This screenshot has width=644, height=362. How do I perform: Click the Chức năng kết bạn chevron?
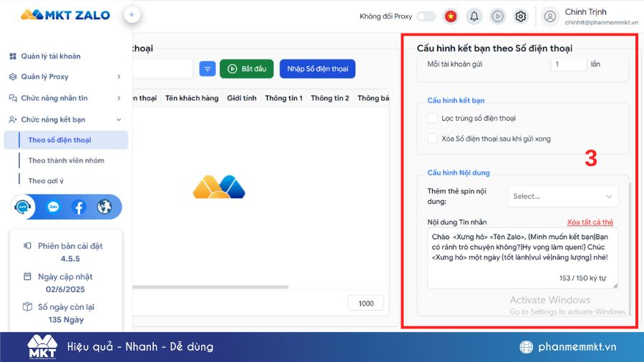point(119,119)
